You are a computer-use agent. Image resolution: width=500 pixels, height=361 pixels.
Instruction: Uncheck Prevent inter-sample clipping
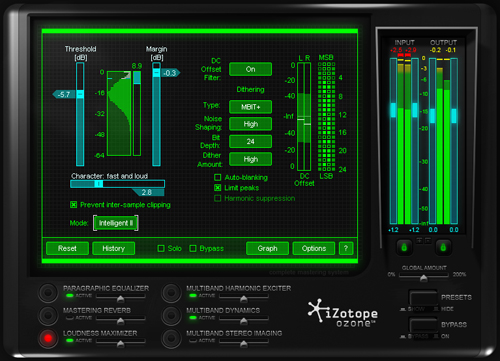74,205
